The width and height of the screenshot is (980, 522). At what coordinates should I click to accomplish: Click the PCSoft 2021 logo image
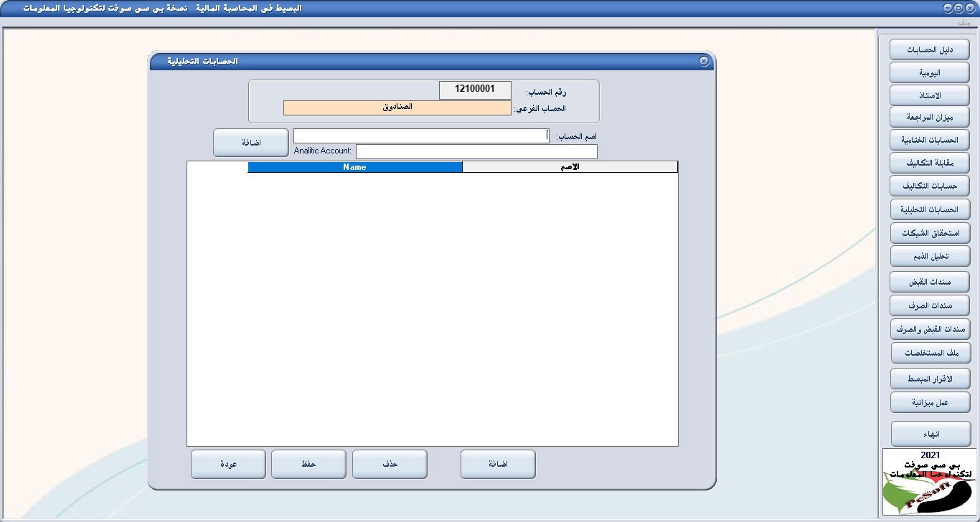929,481
